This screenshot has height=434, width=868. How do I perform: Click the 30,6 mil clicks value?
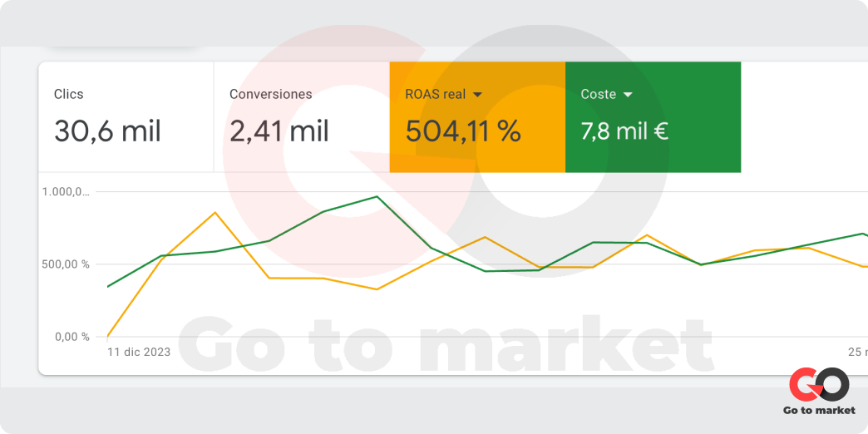[107, 131]
